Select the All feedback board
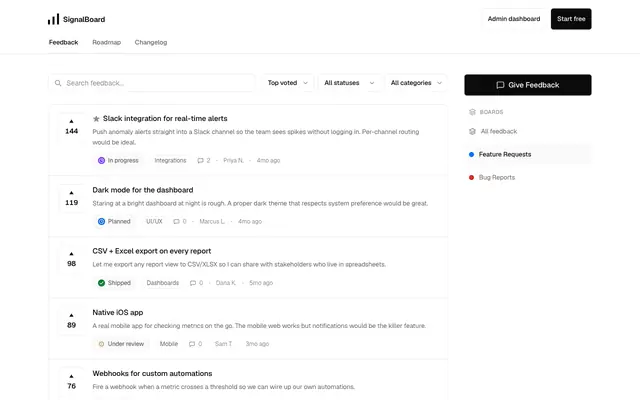The height and width of the screenshot is (400, 640). tap(528, 131)
